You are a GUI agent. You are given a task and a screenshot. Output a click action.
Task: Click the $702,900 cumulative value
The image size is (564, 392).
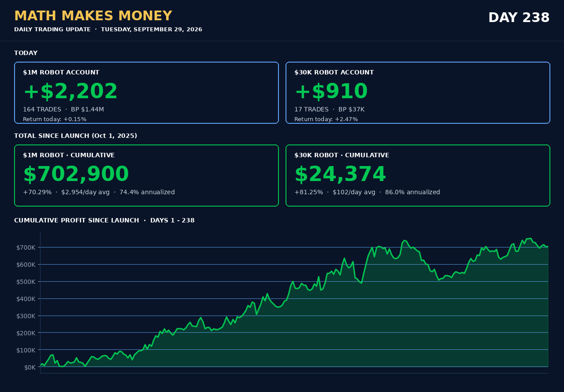(76, 174)
